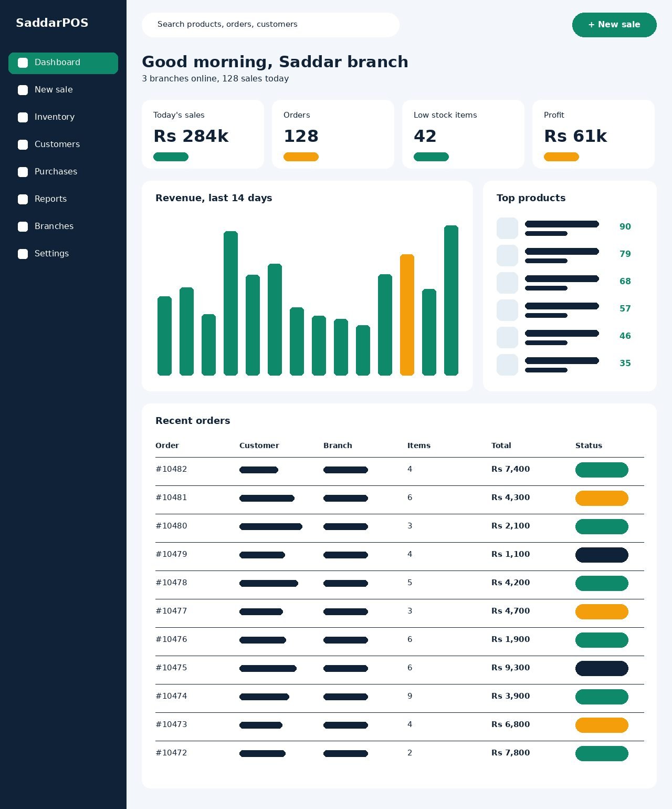Viewport: 672px width, 809px height.
Task: Open order #10472
Action: pyautogui.click(x=171, y=753)
